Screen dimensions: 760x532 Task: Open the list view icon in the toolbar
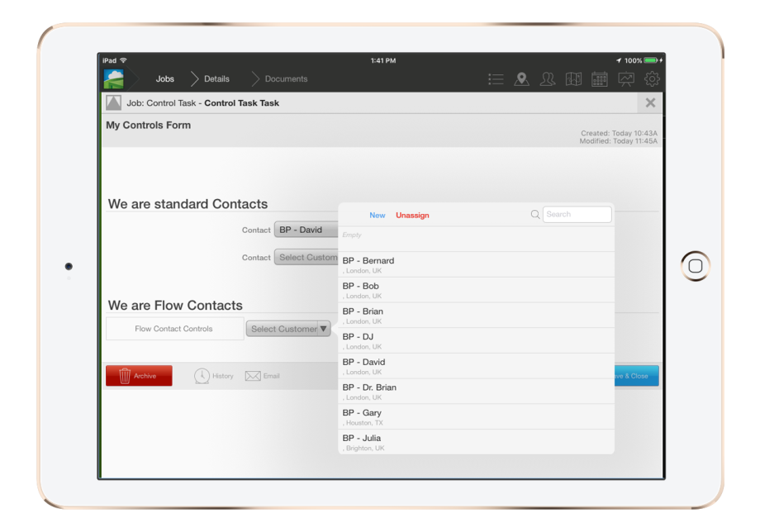click(496, 78)
